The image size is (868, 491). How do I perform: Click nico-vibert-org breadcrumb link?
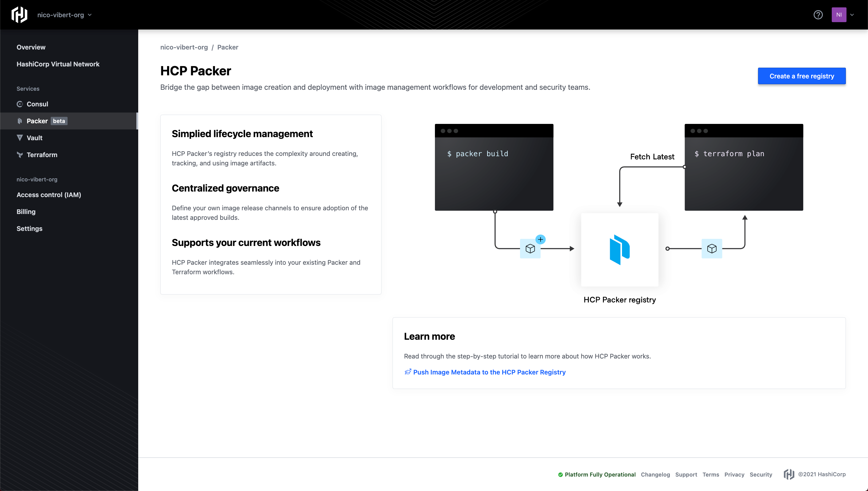(x=184, y=47)
